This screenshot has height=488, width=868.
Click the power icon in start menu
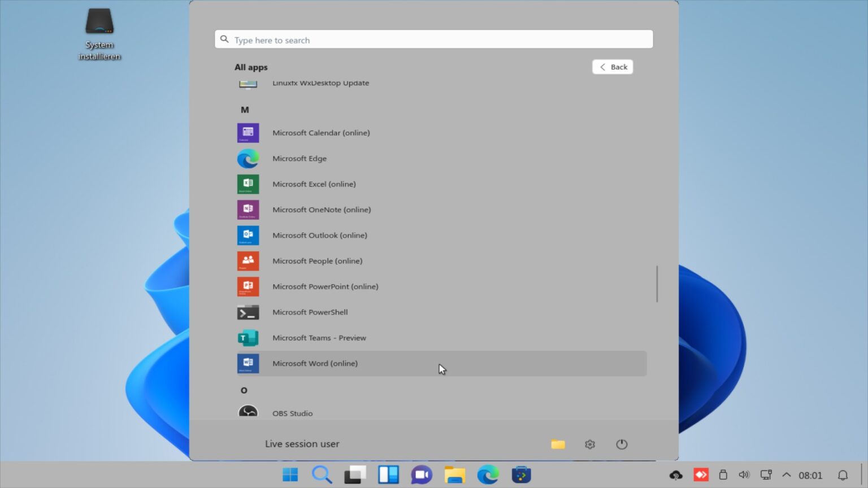(622, 445)
